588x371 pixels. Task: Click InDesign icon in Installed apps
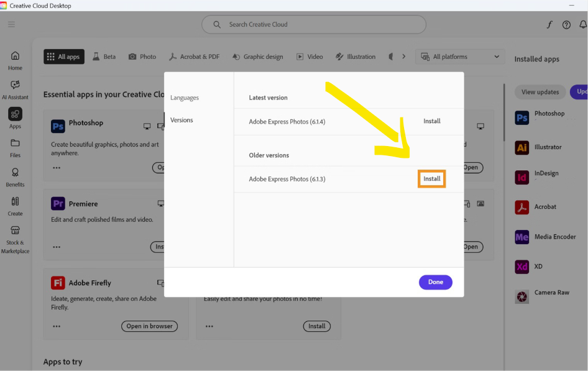[x=521, y=177]
